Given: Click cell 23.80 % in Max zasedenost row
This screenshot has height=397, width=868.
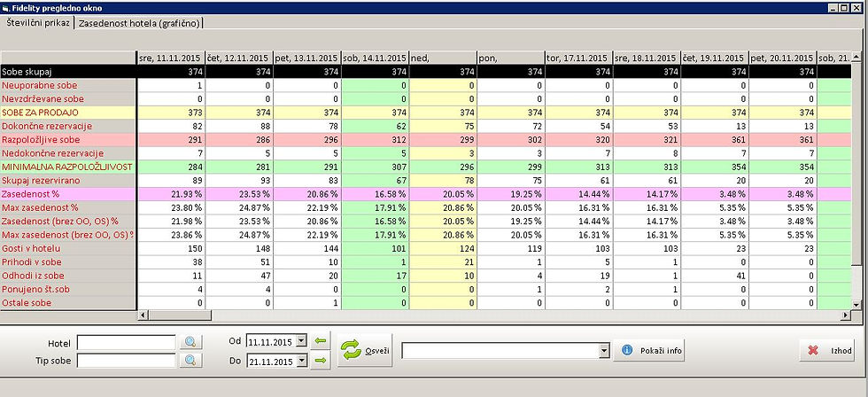Looking at the screenshot, I should pyautogui.click(x=170, y=207).
